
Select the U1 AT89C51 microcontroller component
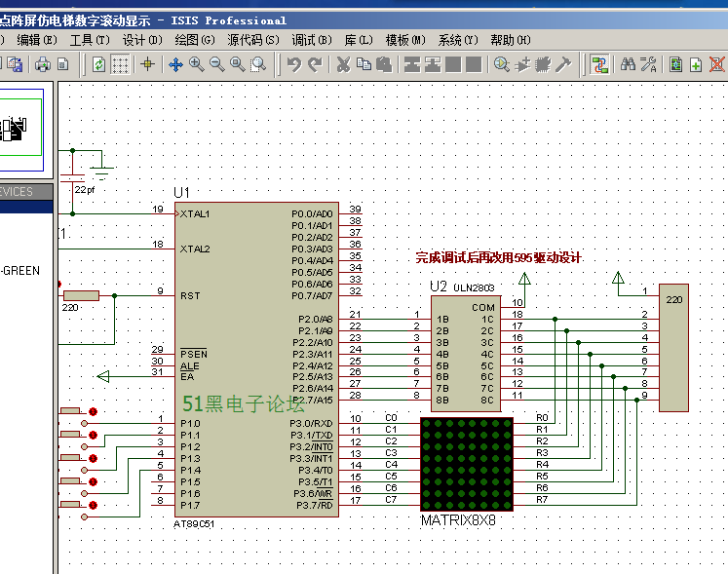256,359
